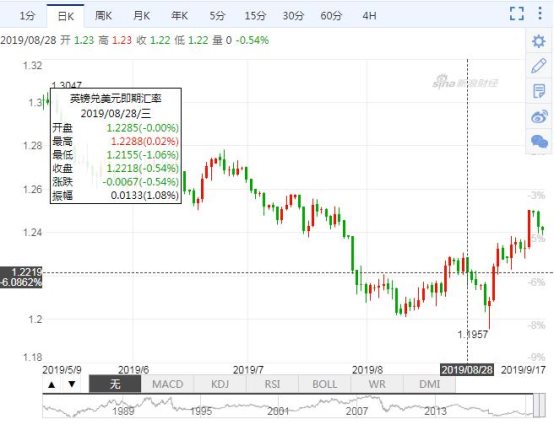Enable the KDJ indicator
This screenshot has width=554, height=430.
[220, 384]
